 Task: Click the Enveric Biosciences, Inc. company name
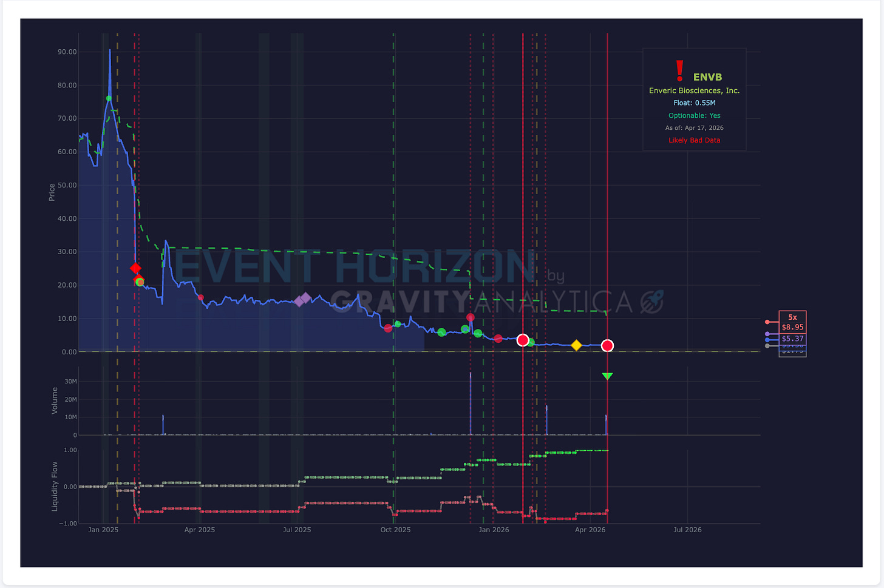[695, 90]
